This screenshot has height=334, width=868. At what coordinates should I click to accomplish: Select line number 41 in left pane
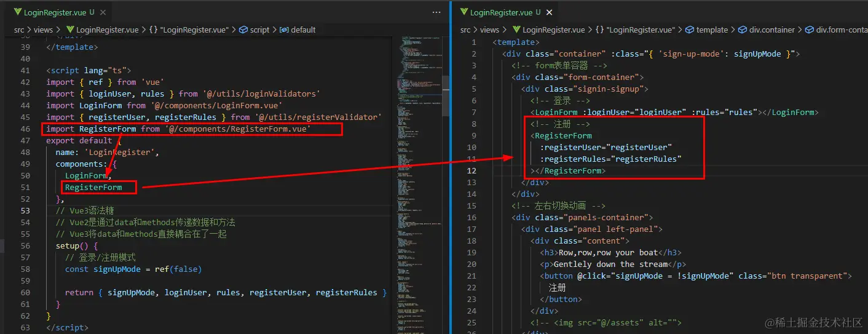tap(25, 71)
